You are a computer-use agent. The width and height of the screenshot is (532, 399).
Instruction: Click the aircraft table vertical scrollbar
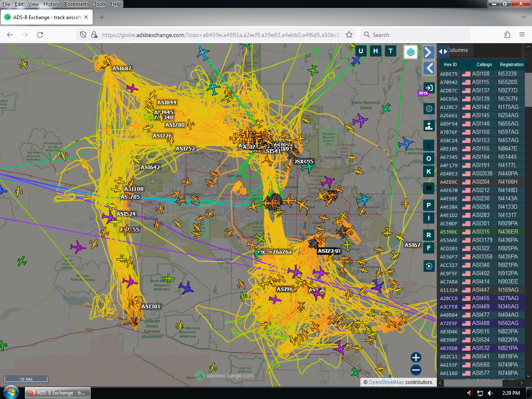[528, 89]
